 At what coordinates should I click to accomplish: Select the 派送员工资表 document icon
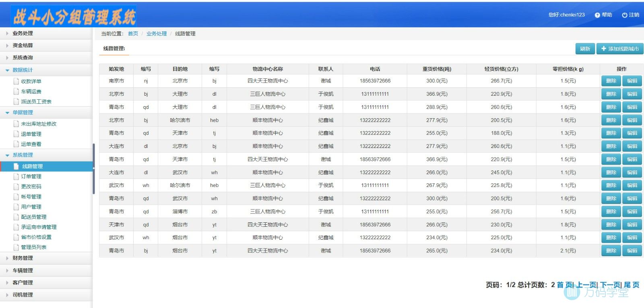17,101
